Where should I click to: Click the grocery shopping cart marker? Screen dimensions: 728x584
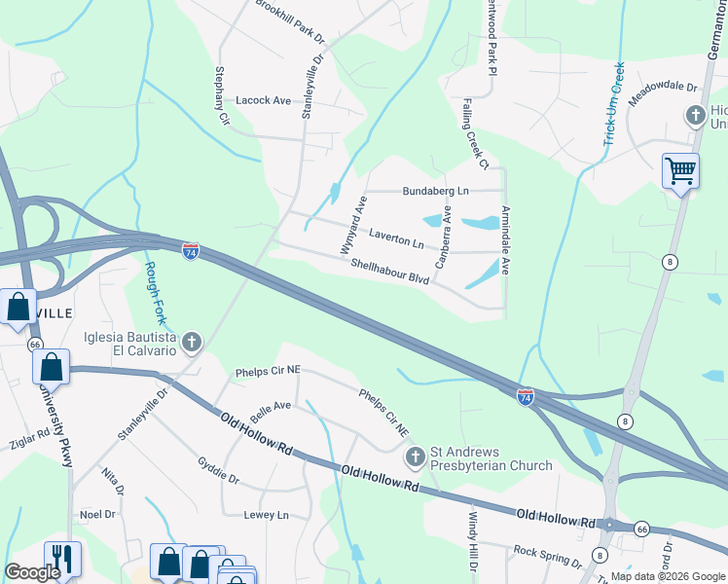[680, 173]
